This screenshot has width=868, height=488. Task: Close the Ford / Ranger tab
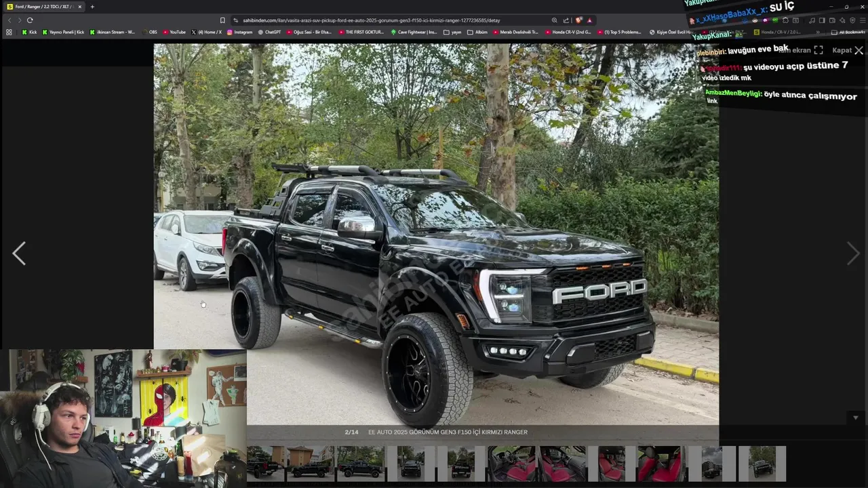tap(79, 7)
